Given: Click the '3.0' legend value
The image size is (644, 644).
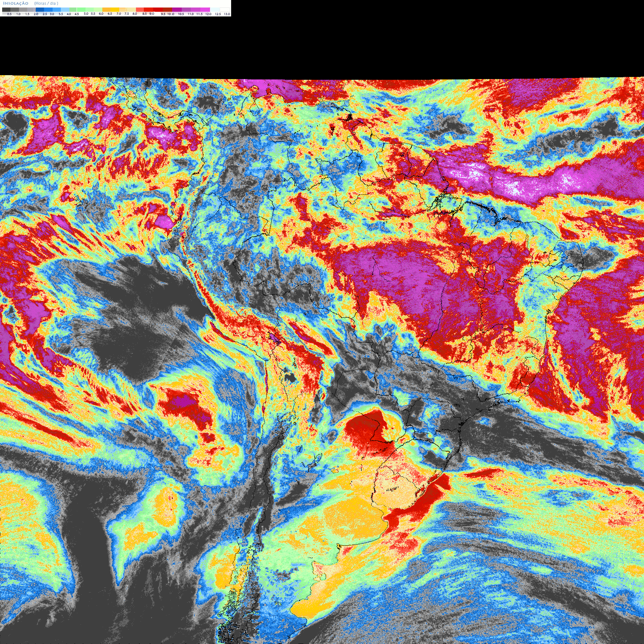Looking at the screenshot, I should [52, 14].
